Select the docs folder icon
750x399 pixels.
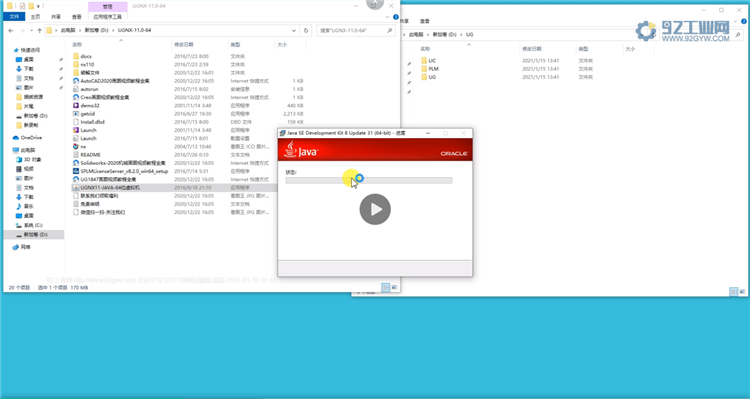point(76,56)
